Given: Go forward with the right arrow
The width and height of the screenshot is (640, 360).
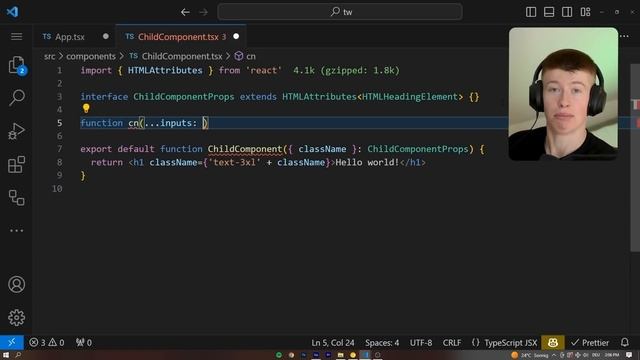Looking at the screenshot, I should coord(203,12).
